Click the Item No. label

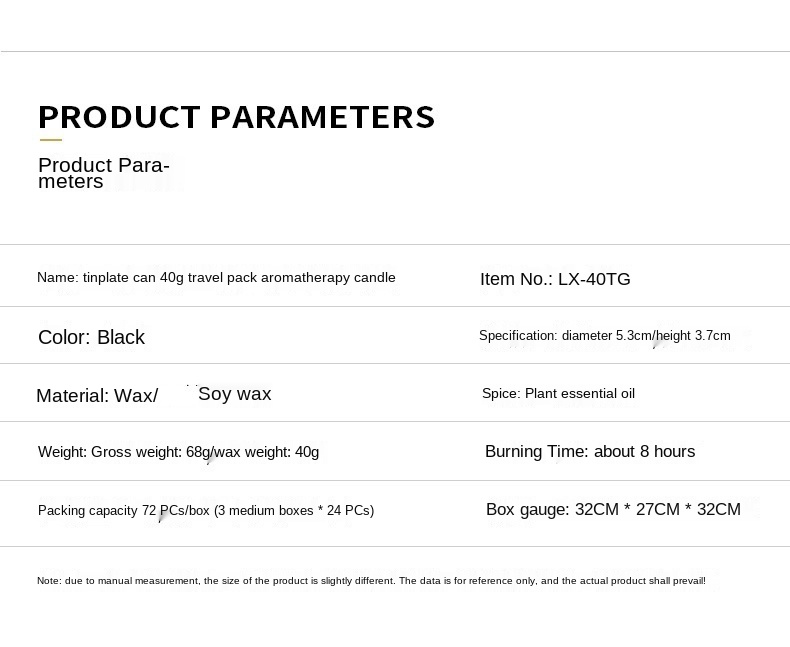(x=516, y=279)
